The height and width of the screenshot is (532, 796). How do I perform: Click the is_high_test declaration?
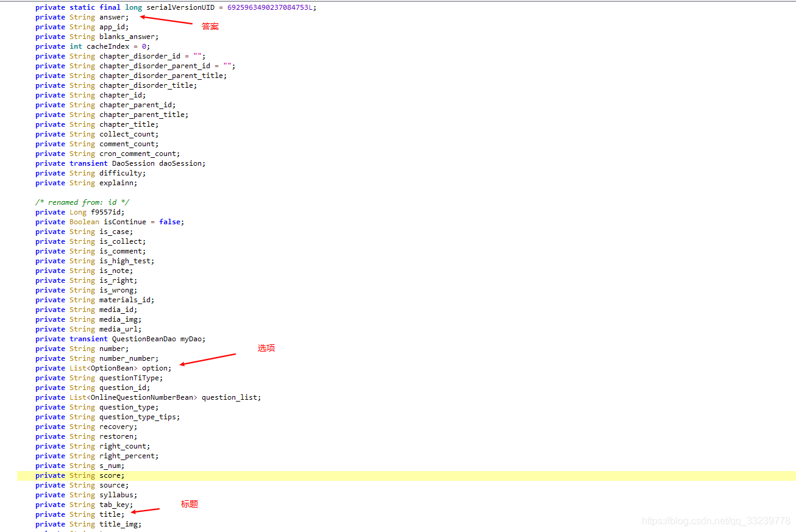95,261
